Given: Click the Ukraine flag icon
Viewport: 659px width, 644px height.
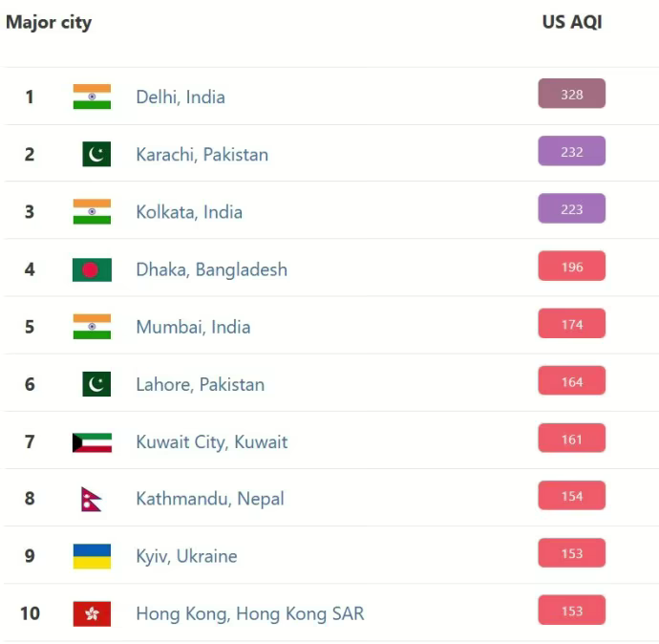Looking at the screenshot, I should tap(92, 556).
